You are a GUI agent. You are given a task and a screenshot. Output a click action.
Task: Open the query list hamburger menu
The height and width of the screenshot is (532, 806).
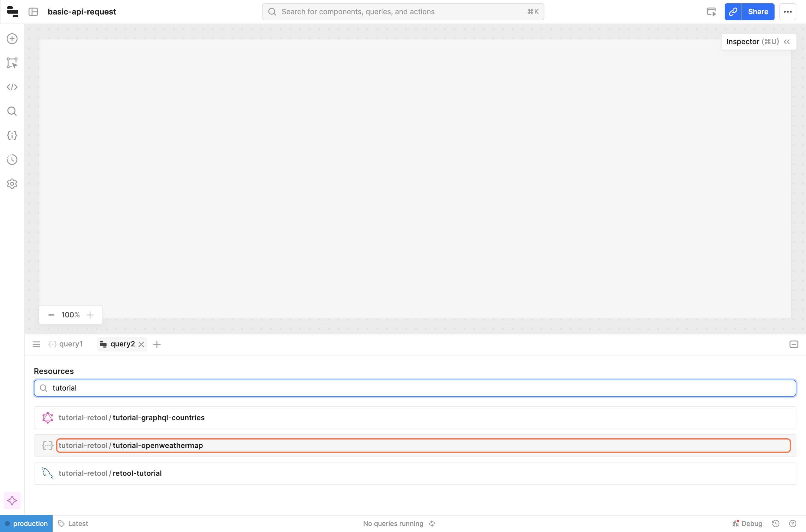click(x=36, y=344)
